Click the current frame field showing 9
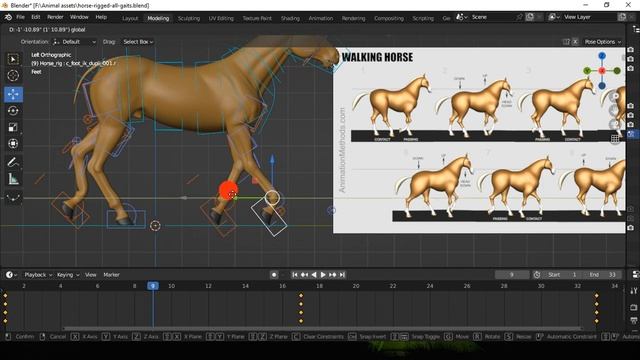The height and width of the screenshot is (360, 640). 512,275
